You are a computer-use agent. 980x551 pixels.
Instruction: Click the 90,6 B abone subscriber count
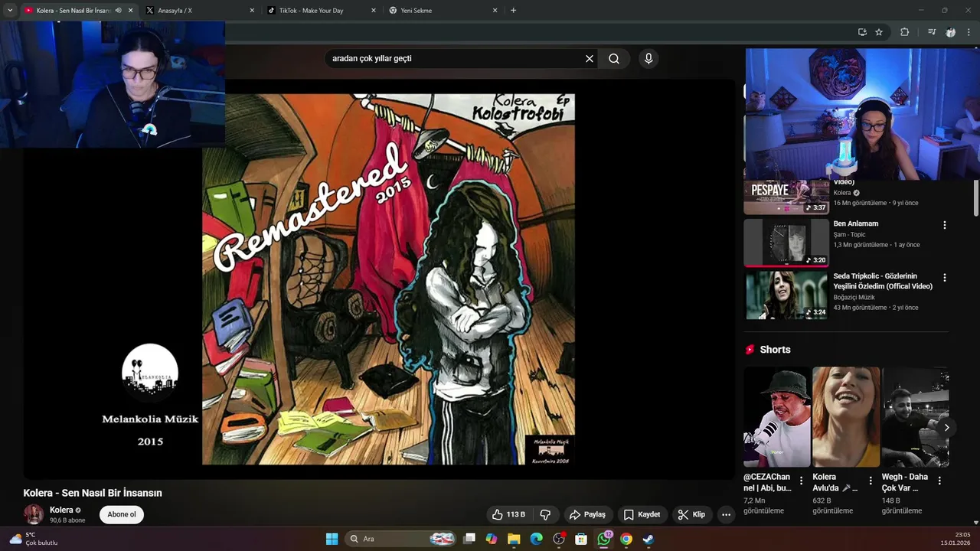click(x=67, y=520)
